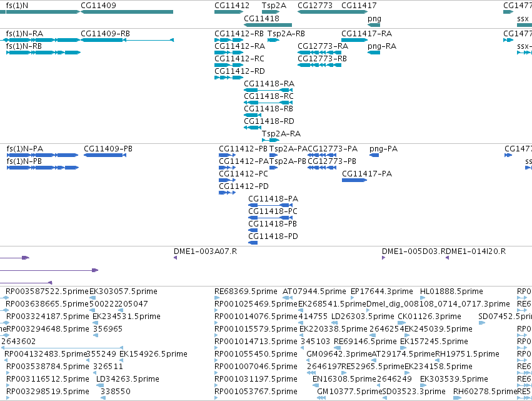Click transcript CG11412-RB
Screen dimensions: 532x401
(239, 34)
